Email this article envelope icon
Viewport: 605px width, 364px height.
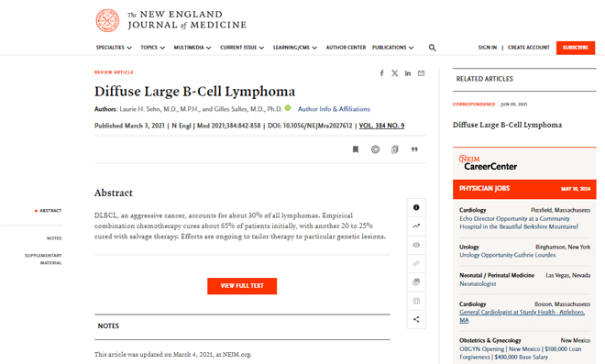(422, 73)
